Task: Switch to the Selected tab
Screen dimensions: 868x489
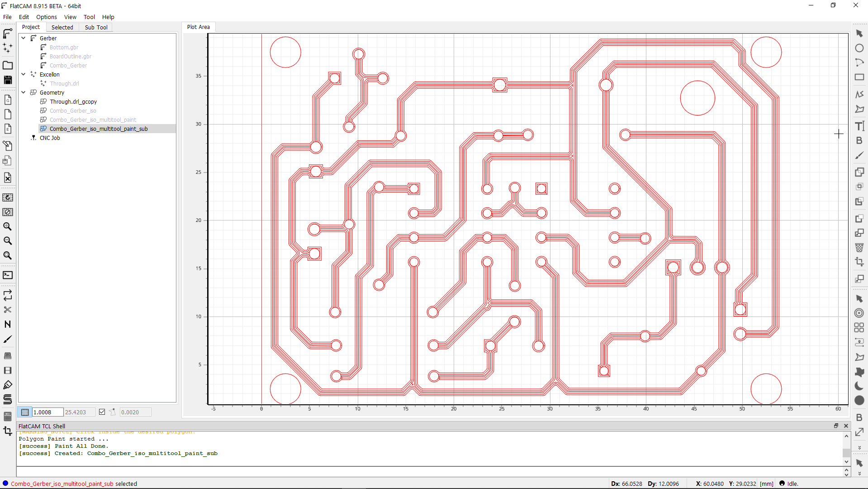Action: 62,27
